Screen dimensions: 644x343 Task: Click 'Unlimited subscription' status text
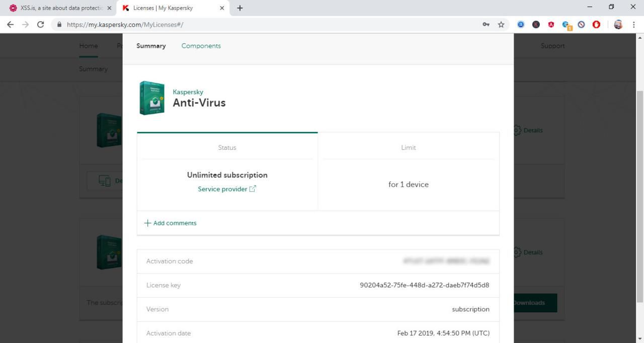(227, 175)
